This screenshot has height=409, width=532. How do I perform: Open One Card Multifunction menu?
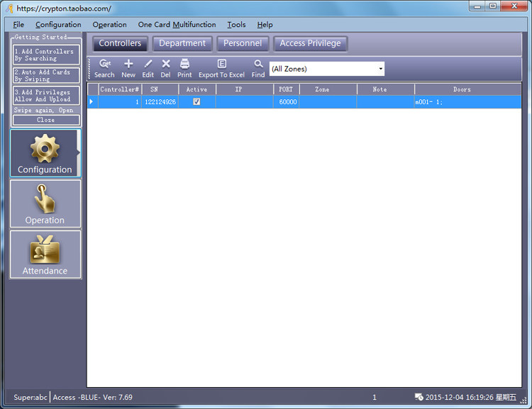[177, 25]
